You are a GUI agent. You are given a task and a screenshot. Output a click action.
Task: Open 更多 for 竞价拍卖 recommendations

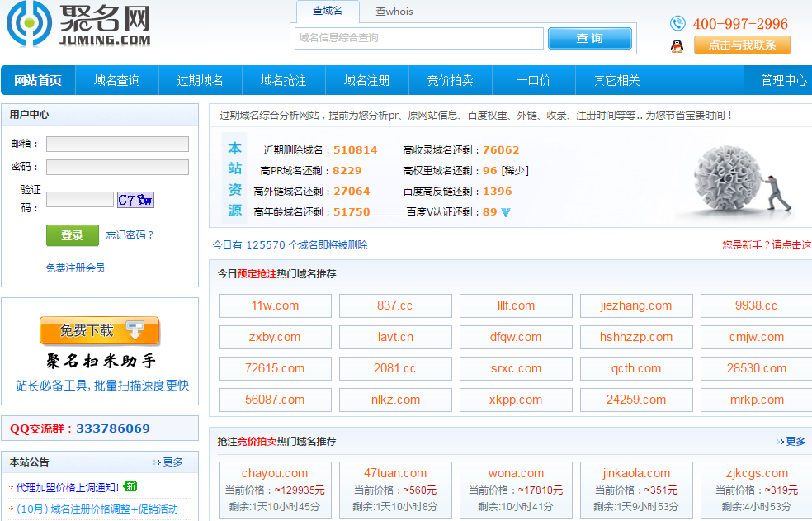[795, 442]
